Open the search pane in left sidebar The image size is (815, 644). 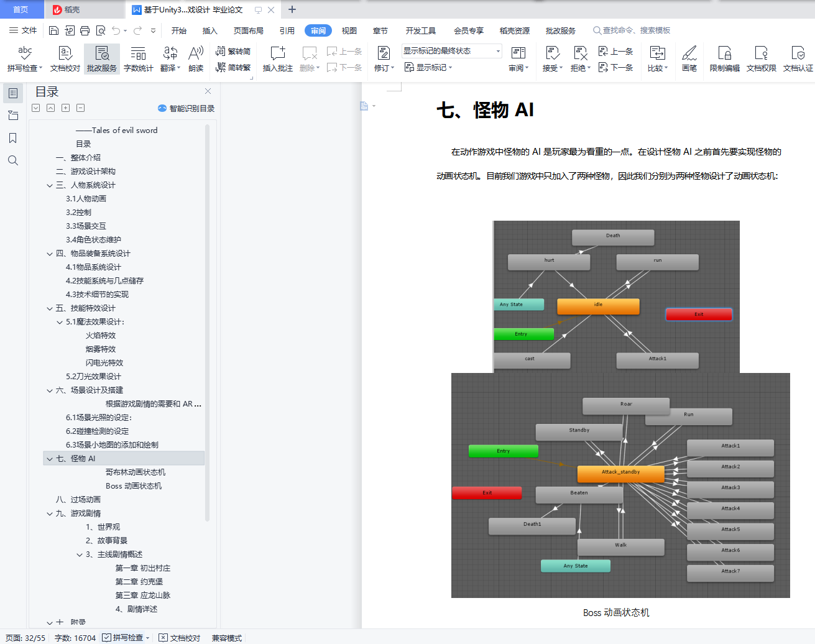(x=12, y=160)
